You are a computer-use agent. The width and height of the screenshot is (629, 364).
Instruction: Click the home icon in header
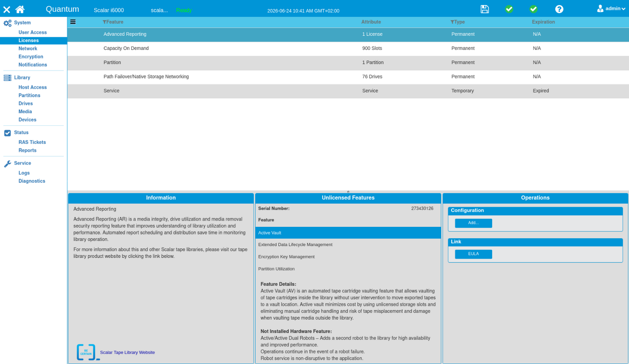(20, 9)
